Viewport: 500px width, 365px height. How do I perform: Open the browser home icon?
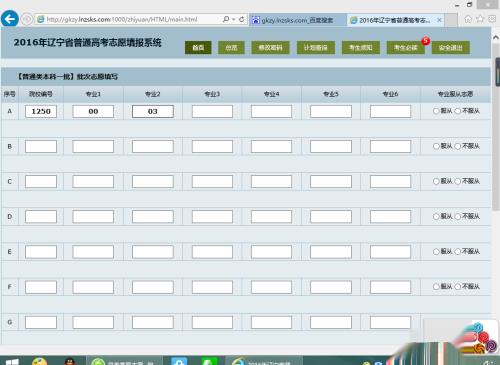[468, 19]
